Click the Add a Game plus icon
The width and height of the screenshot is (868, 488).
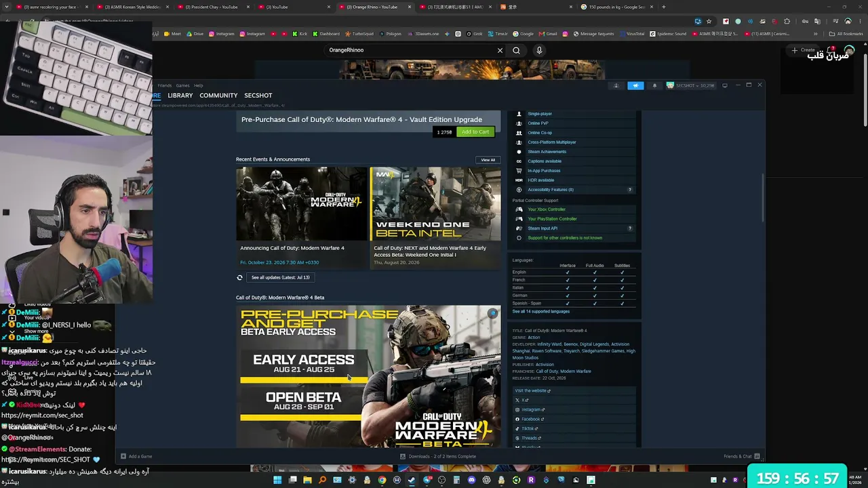coord(123,456)
